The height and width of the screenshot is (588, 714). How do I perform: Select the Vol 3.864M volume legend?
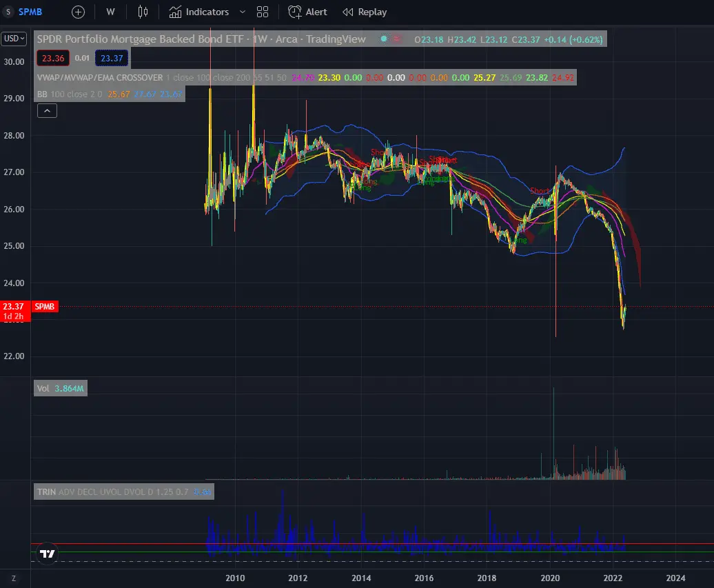pos(60,389)
